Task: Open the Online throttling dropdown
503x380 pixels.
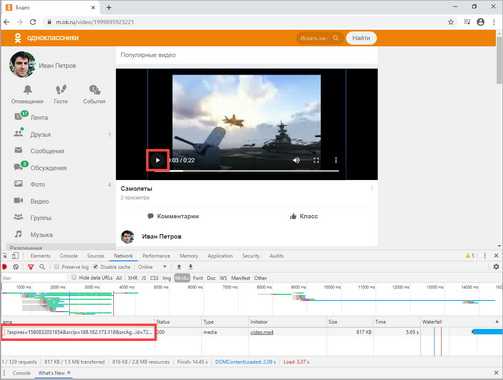Action: (x=152, y=267)
